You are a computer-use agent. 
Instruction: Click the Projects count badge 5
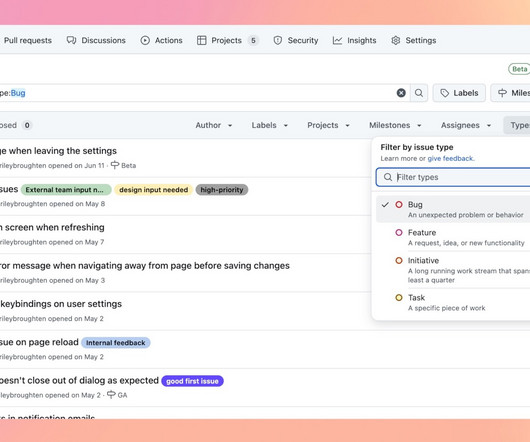(x=253, y=41)
